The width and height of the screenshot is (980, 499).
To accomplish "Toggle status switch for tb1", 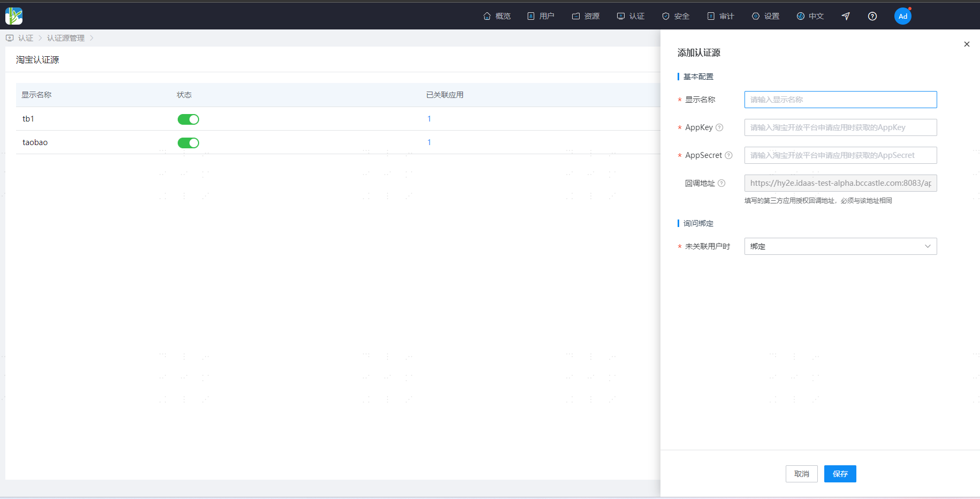I will coord(188,119).
